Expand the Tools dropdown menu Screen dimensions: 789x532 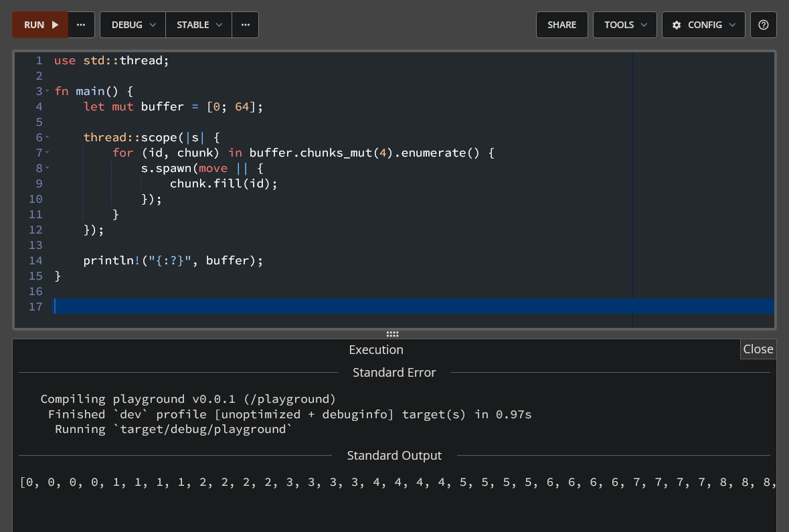point(625,25)
